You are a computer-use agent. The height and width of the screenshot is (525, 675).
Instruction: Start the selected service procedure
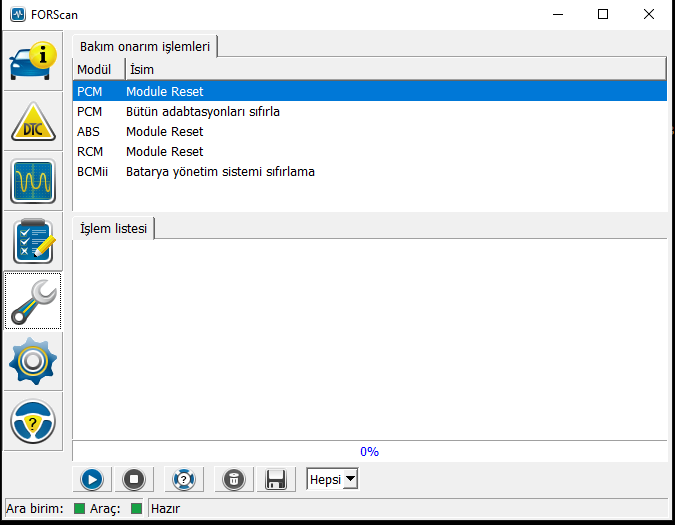(92, 479)
